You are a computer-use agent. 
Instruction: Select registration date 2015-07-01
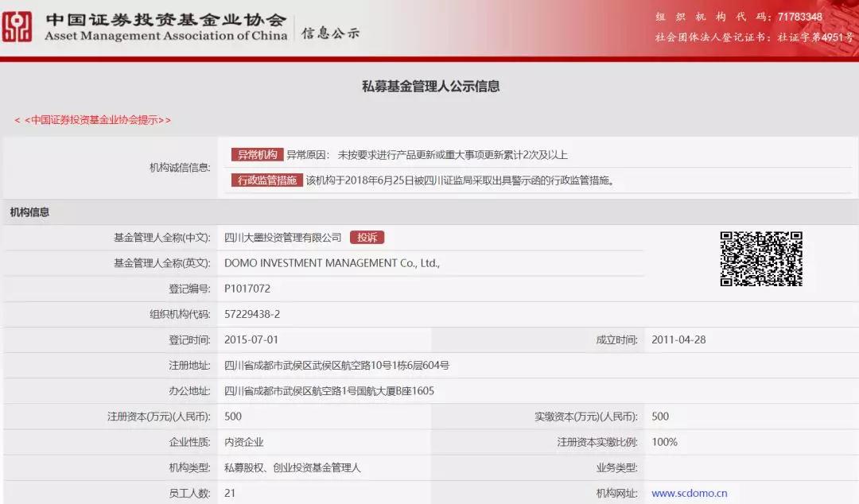point(251,339)
